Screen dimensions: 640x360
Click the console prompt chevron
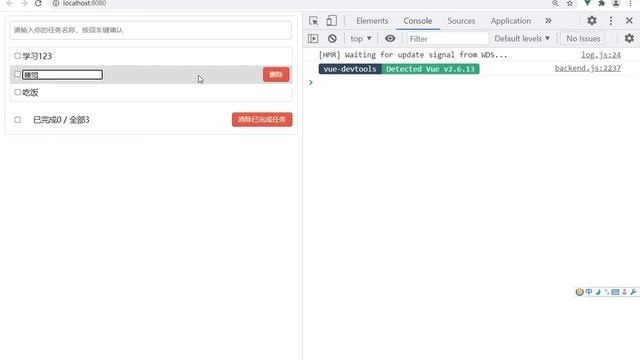coord(311,82)
